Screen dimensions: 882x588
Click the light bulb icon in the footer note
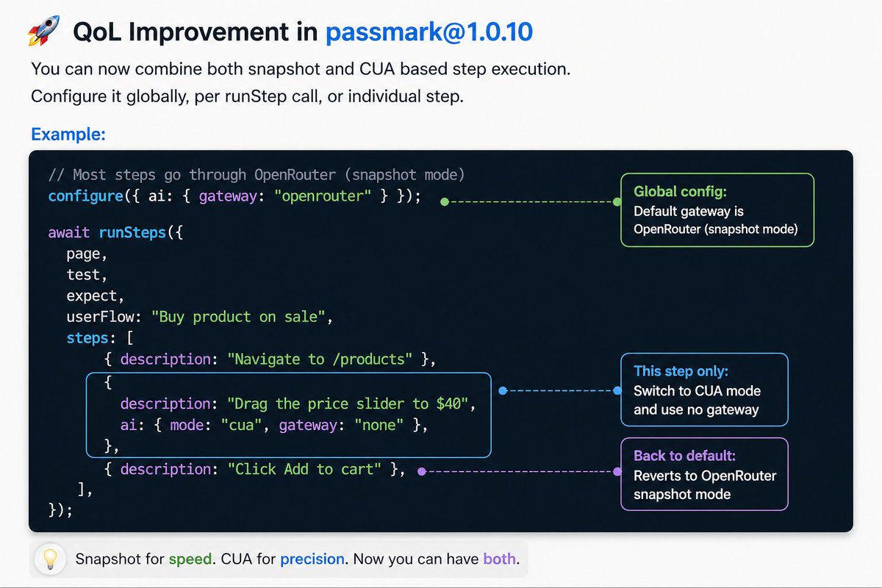click(x=49, y=559)
